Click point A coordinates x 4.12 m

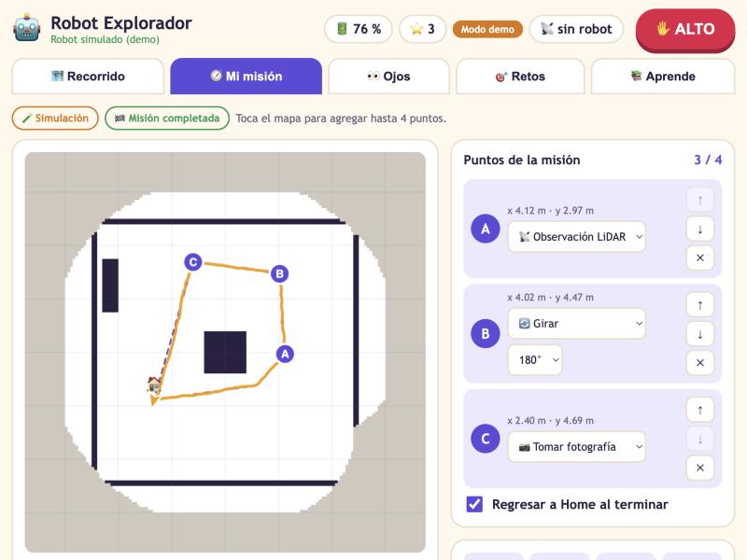[551, 211]
